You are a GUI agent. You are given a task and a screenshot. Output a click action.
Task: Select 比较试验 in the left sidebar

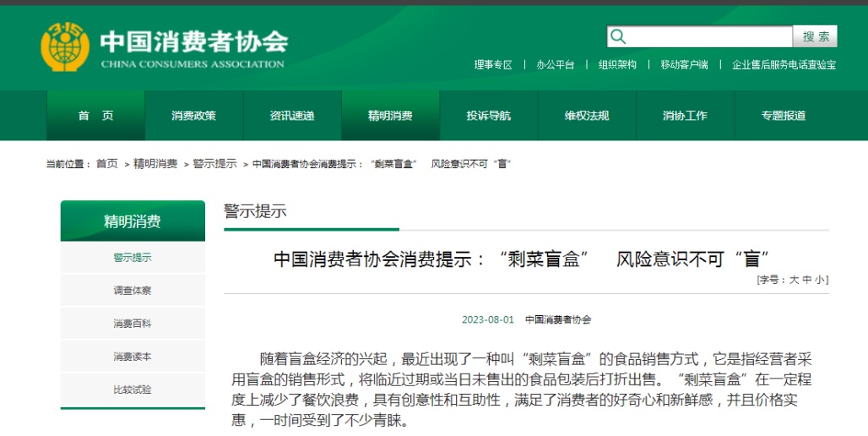pos(133,390)
